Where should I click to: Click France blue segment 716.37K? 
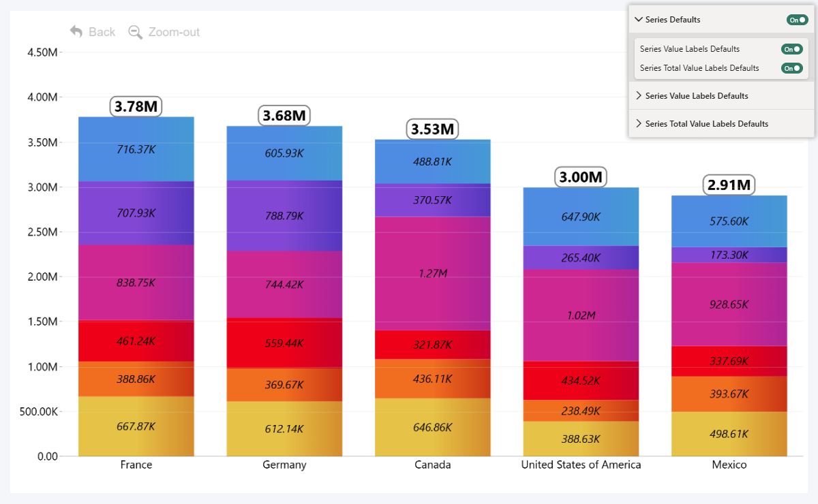tap(136, 149)
